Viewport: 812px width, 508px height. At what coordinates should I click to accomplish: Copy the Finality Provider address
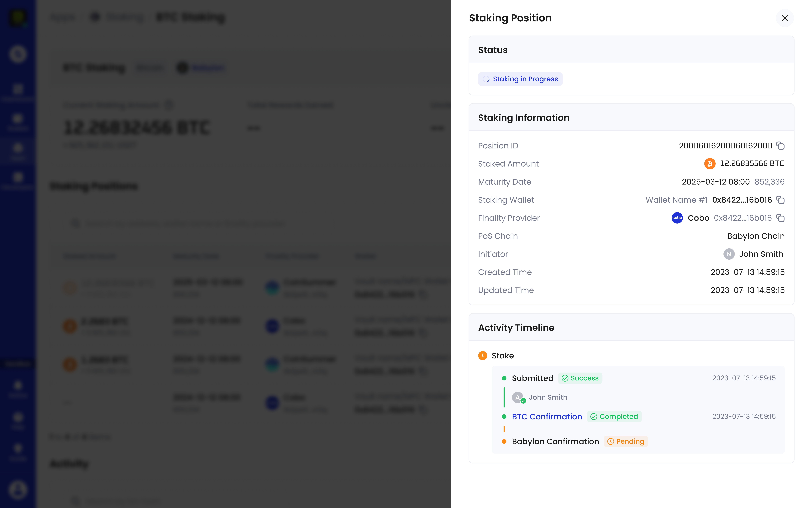coord(780,218)
